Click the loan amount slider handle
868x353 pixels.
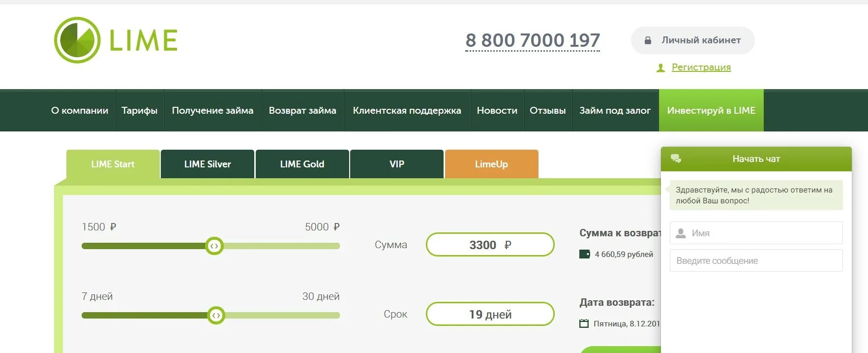coord(214,246)
